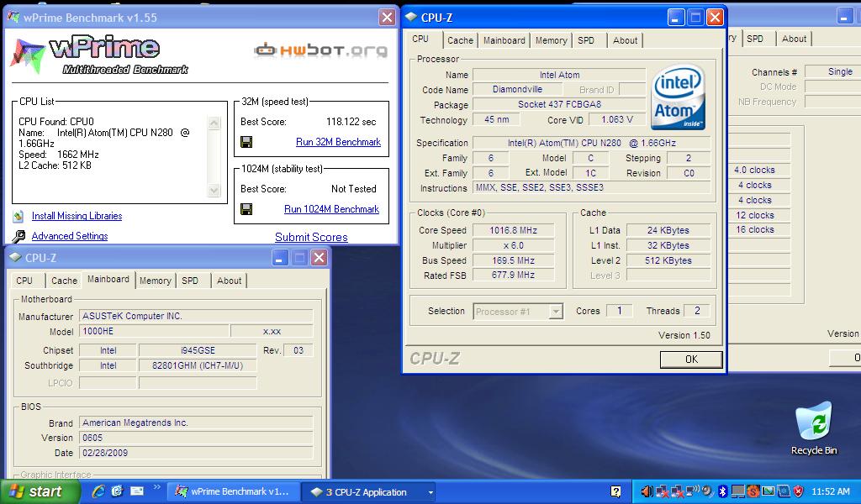Select CPU tab in front CPU-Z window

pyautogui.click(x=420, y=39)
